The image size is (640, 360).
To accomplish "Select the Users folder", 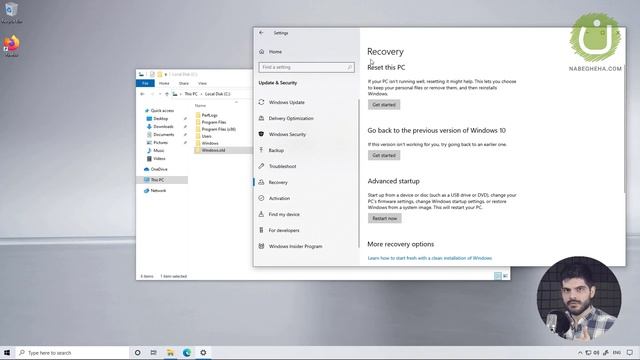I will point(206,136).
